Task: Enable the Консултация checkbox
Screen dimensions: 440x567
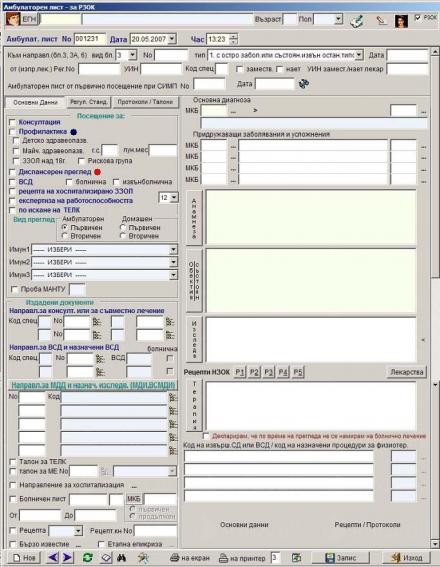Action: coord(12,122)
